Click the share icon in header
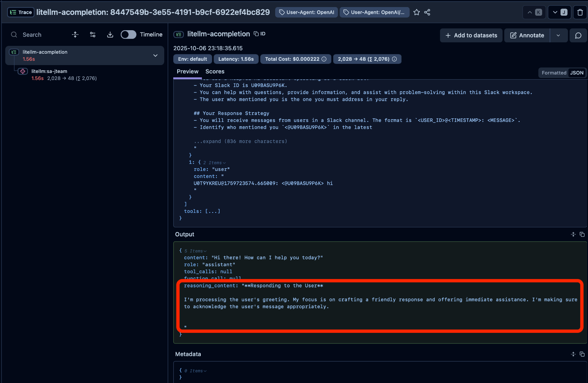The width and height of the screenshot is (588, 383). point(427,13)
